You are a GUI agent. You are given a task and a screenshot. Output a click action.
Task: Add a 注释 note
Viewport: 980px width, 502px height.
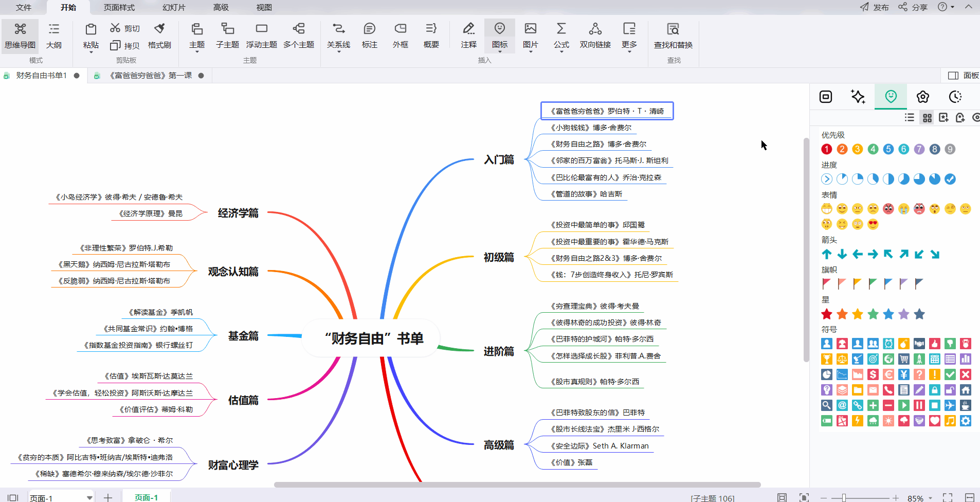point(469,36)
